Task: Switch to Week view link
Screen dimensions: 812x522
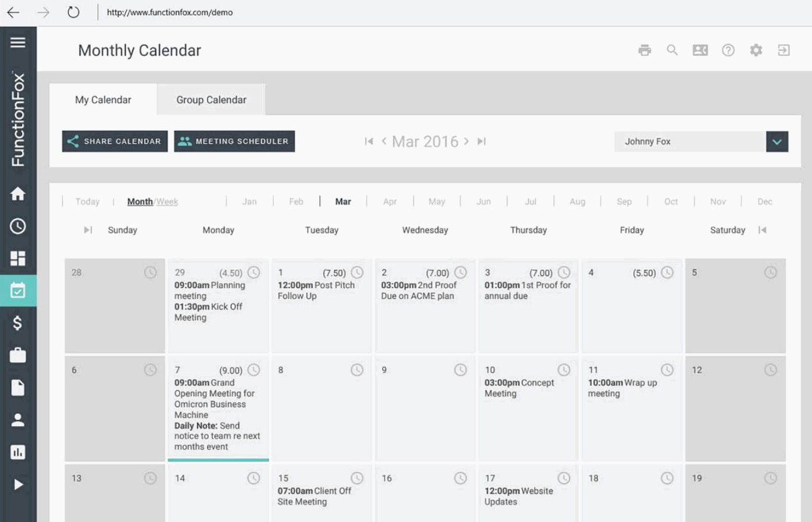Action: [167, 202]
